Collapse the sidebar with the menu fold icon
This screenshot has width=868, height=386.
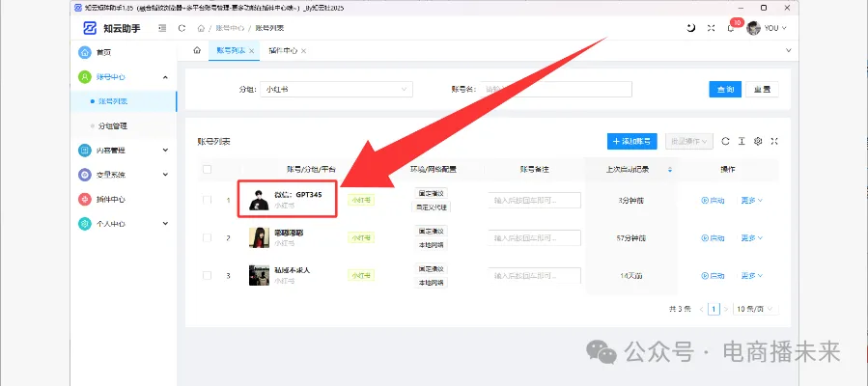(x=161, y=28)
